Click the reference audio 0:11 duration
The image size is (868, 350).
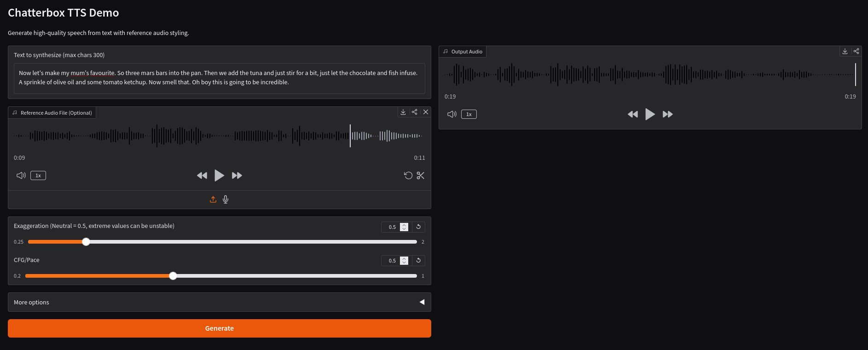click(x=419, y=158)
